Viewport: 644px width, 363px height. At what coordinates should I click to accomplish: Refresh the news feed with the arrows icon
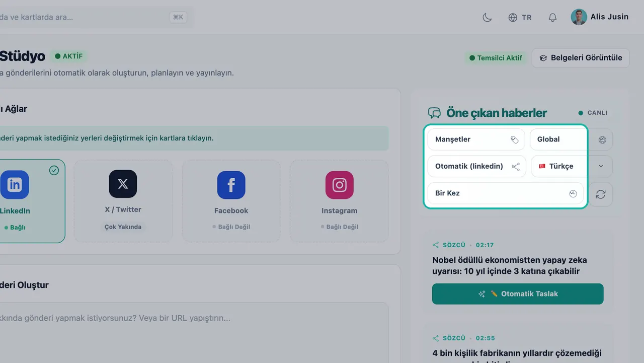pyautogui.click(x=600, y=194)
